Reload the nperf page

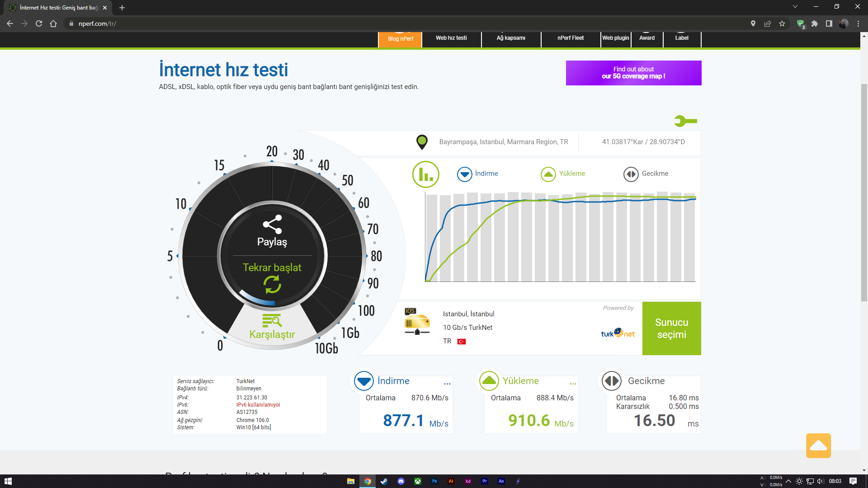coord(39,23)
